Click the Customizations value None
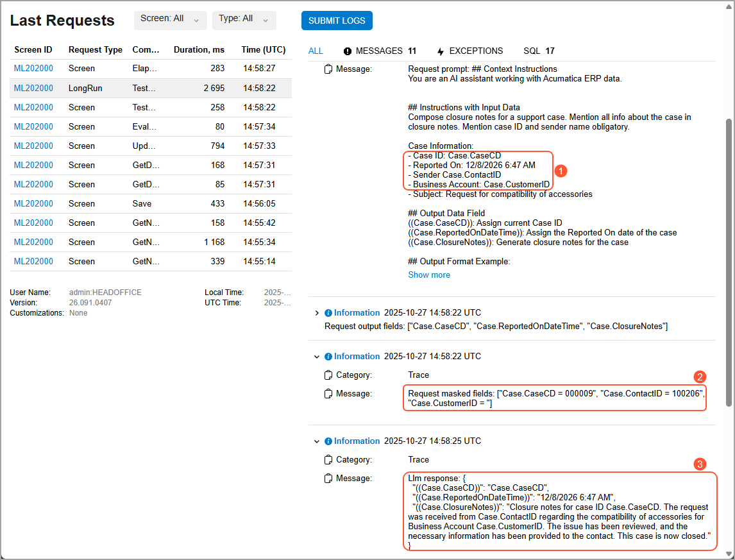Viewport: 735px width, 560px height. [x=78, y=313]
